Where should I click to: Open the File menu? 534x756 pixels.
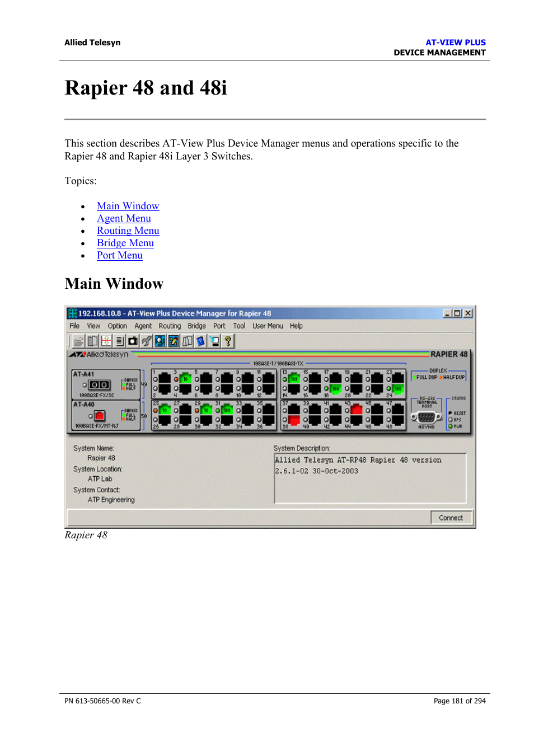[x=74, y=326]
